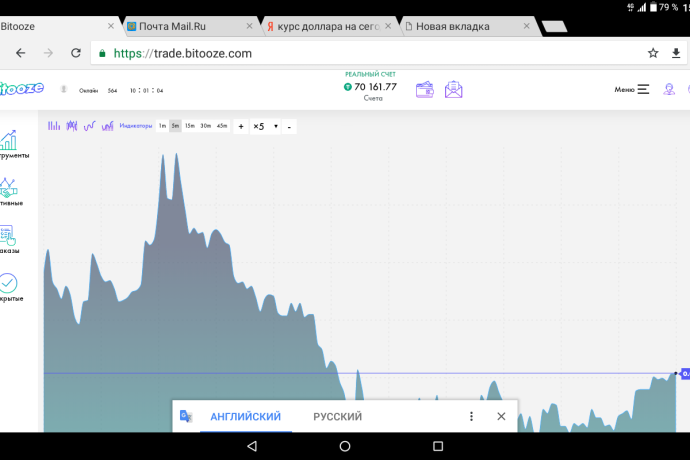Select the bar chart type icon
Screen dimensions: 690x460
click(x=54, y=126)
